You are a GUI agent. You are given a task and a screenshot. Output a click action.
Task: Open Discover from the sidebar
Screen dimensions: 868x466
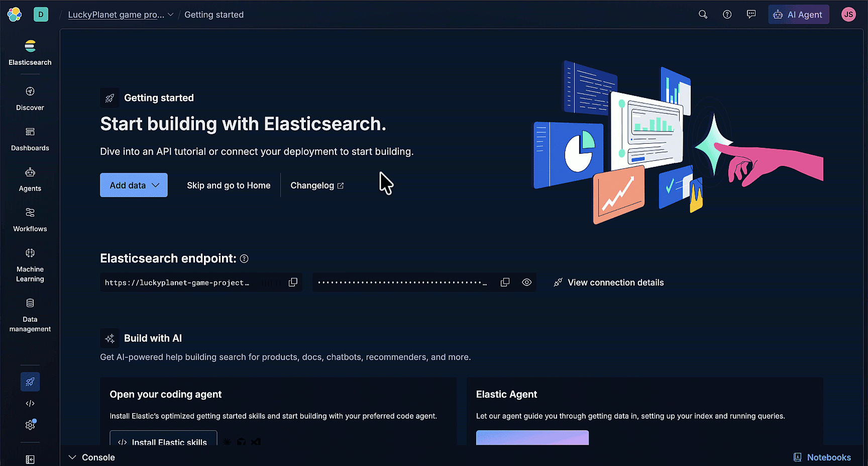(30, 99)
